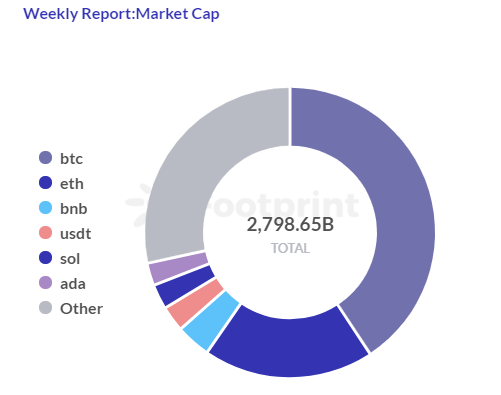Toggle the ada legend color dot
Viewport: 501px width, 395px height.
pos(45,283)
